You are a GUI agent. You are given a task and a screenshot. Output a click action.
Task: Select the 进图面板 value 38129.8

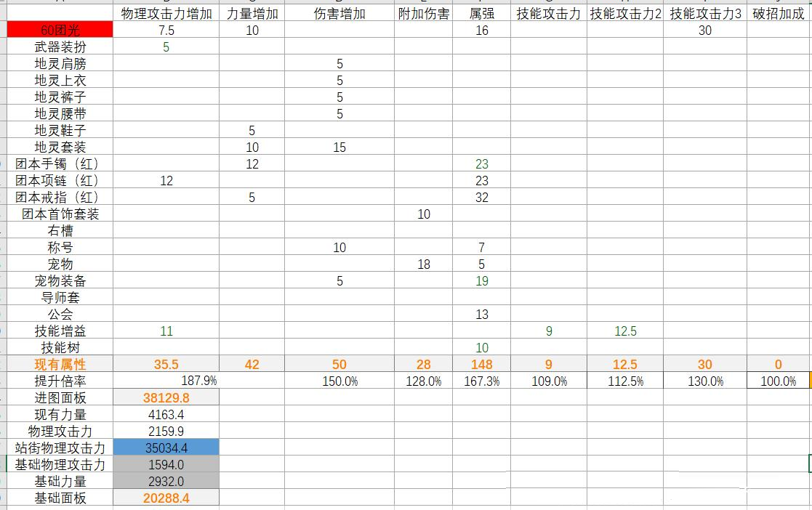tap(166, 397)
